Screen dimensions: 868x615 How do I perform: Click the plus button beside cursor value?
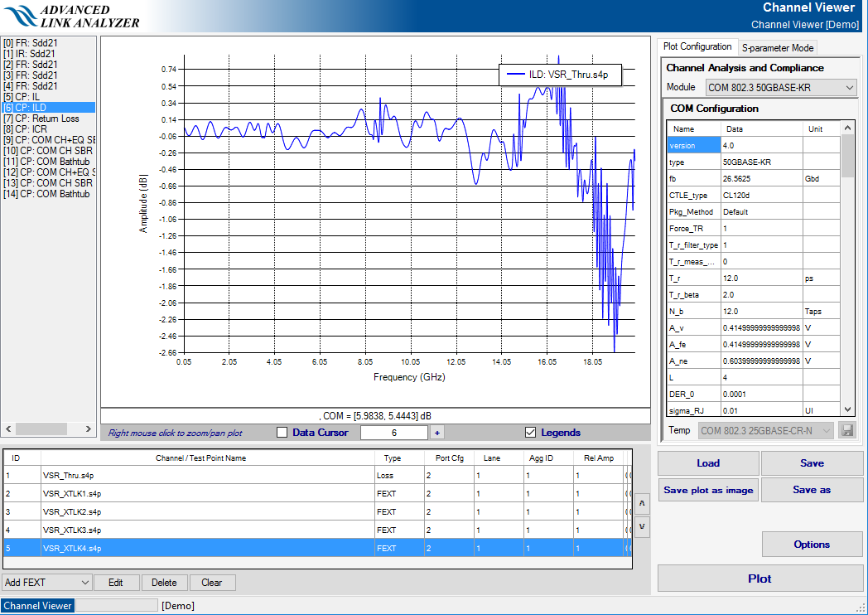coord(436,432)
